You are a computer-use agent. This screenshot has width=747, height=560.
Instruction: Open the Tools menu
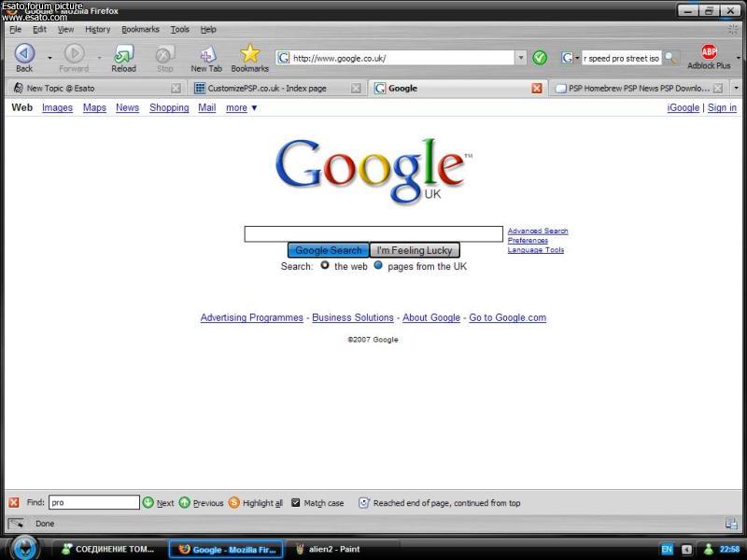pos(179,30)
